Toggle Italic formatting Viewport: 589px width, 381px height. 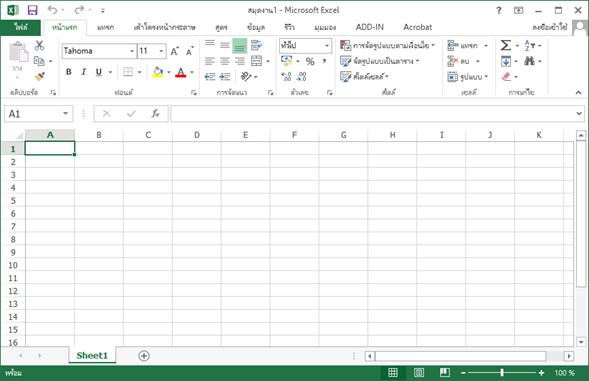click(84, 72)
